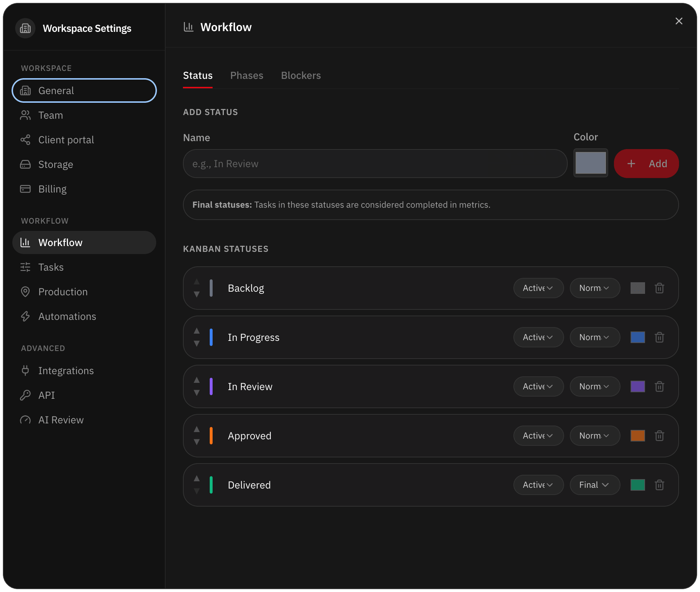Move the Backlog status down
The width and height of the screenshot is (700, 592).
(x=197, y=294)
